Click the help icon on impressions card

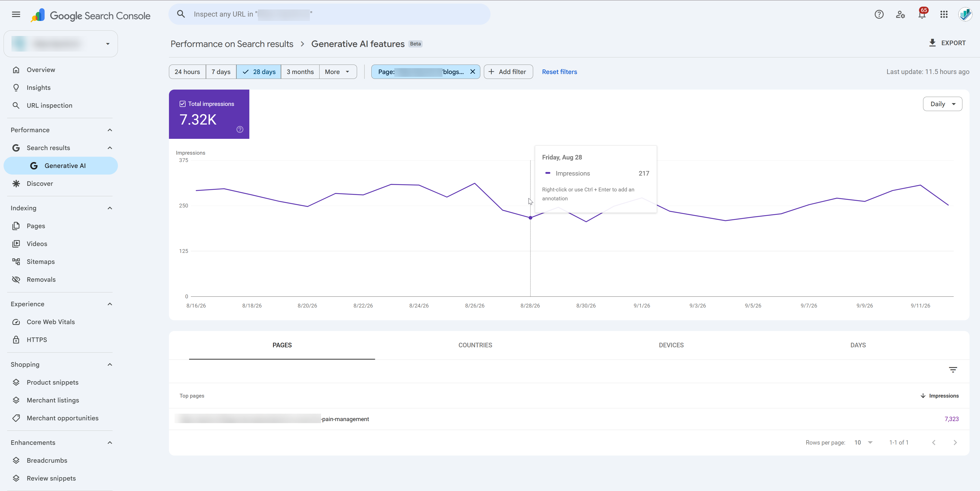click(x=240, y=129)
